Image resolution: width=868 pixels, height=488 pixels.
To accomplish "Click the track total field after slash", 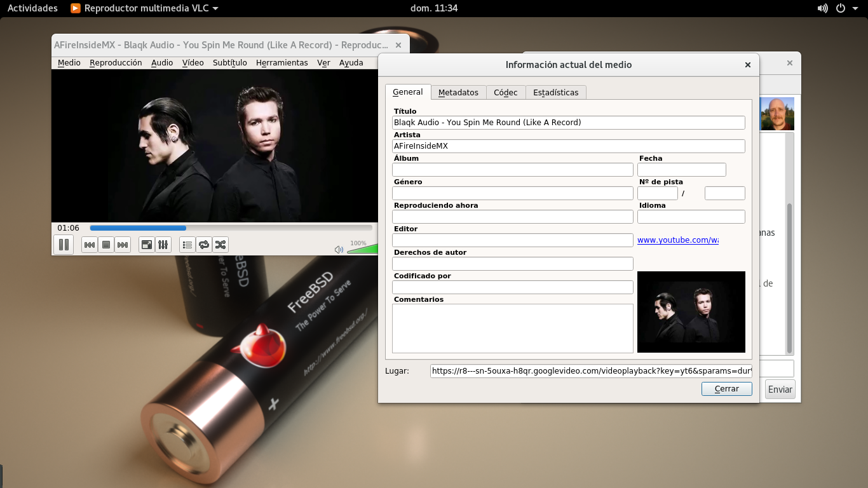I will point(725,193).
